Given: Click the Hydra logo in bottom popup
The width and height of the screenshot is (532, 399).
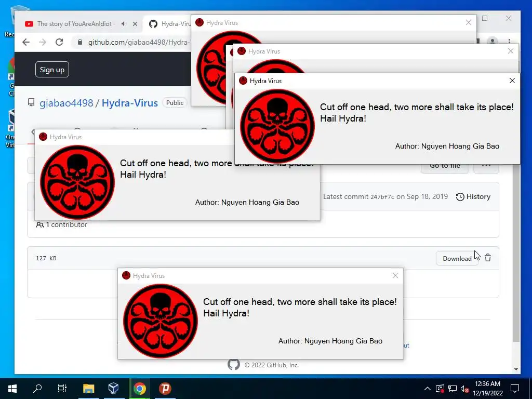Looking at the screenshot, I should tap(160, 321).
